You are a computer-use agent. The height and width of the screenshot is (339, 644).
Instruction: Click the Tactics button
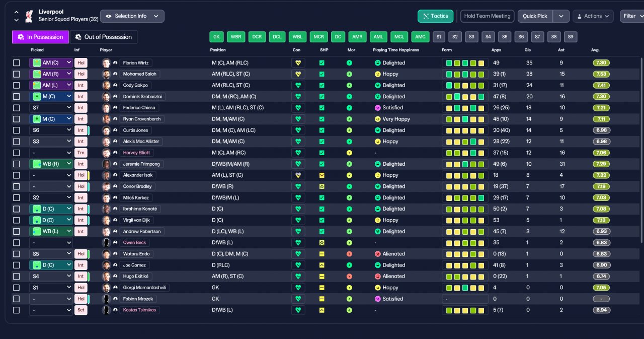(436, 16)
